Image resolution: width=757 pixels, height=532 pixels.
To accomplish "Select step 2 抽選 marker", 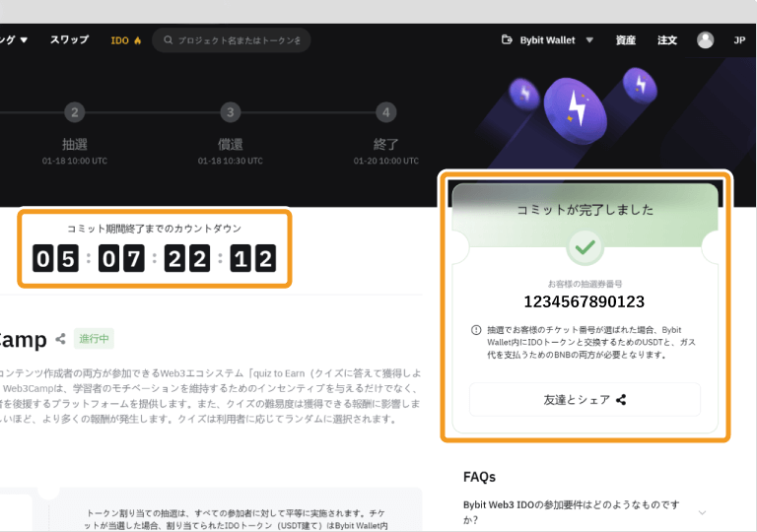I will click(x=74, y=112).
